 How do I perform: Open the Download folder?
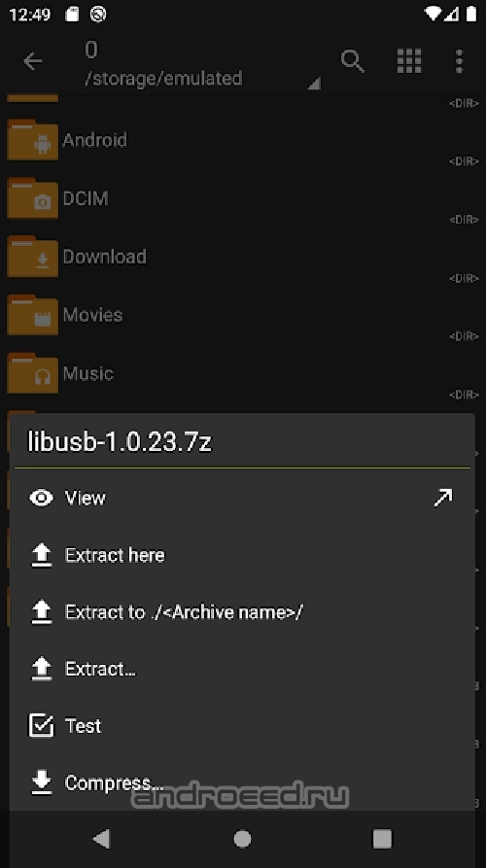click(243, 257)
